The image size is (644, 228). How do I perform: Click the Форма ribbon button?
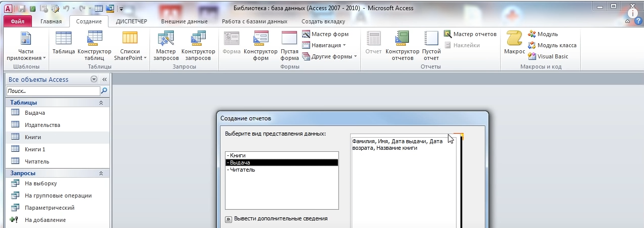[x=232, y=43]
